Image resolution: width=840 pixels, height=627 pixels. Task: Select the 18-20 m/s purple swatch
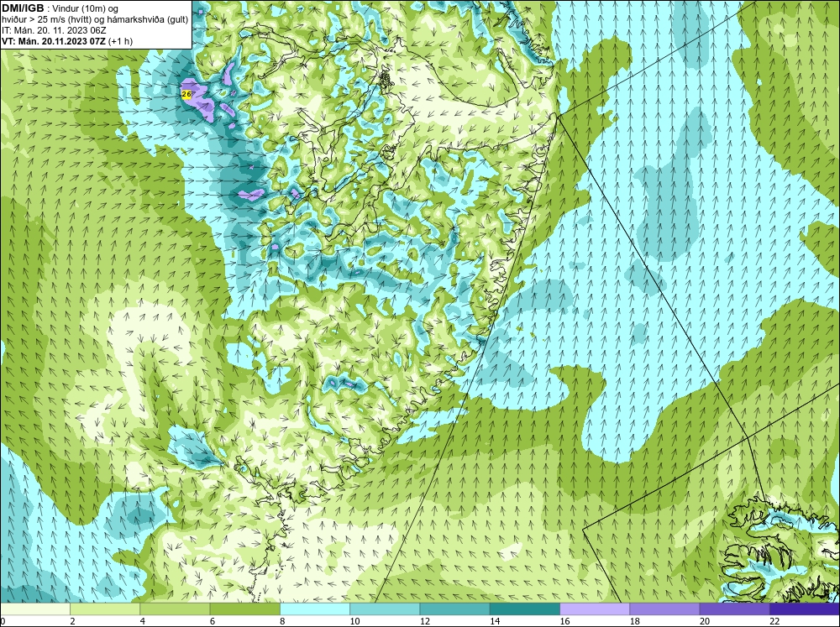point(664,609)
